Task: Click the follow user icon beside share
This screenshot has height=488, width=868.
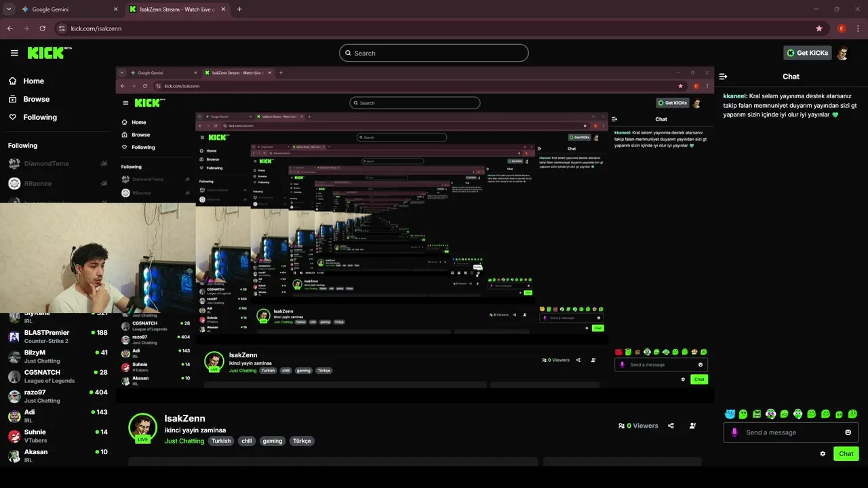Action: pyautogui.click(x=692, y=426)
